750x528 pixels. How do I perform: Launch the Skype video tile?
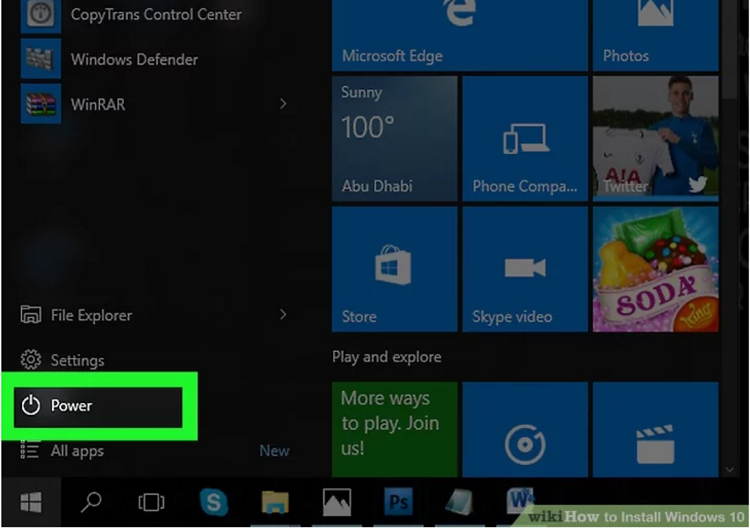pyautogui.click(x=524, y=268)
